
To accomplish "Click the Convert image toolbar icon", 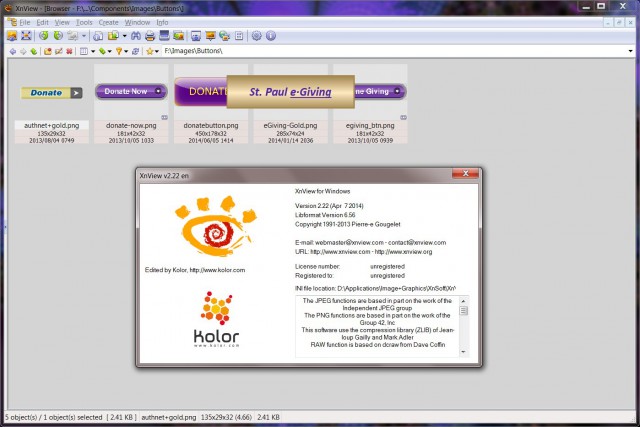I will [x=98, y=36].
